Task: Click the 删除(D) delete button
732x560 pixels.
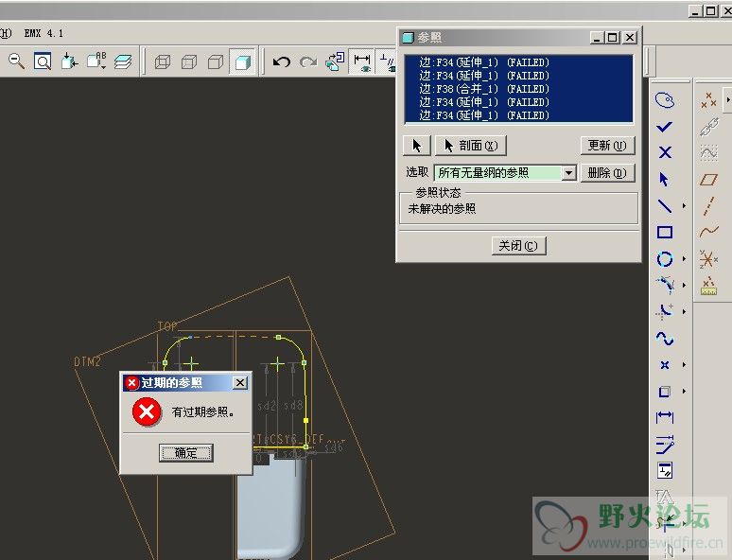Action: click(607, 173)
